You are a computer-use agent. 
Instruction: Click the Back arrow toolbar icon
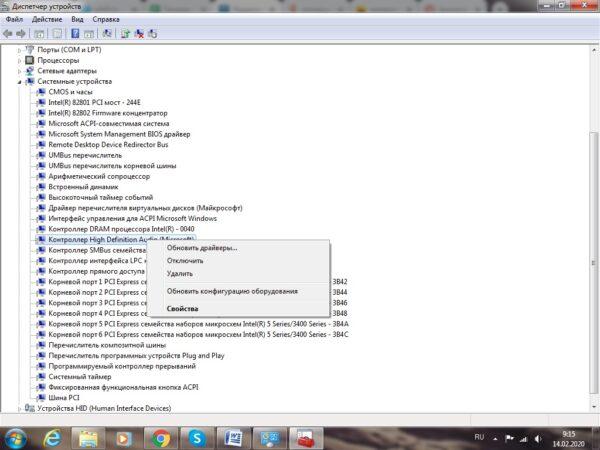[7, 34]
